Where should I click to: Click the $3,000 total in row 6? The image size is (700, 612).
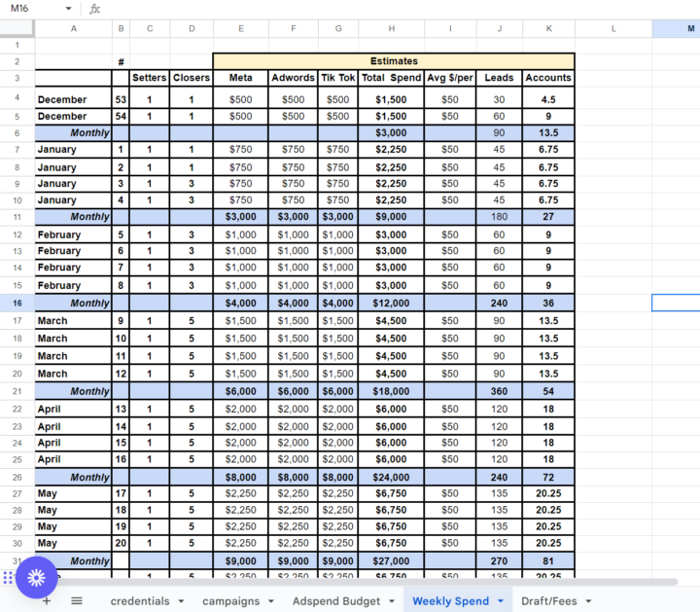pyautogui.click(x=392, y=132)
